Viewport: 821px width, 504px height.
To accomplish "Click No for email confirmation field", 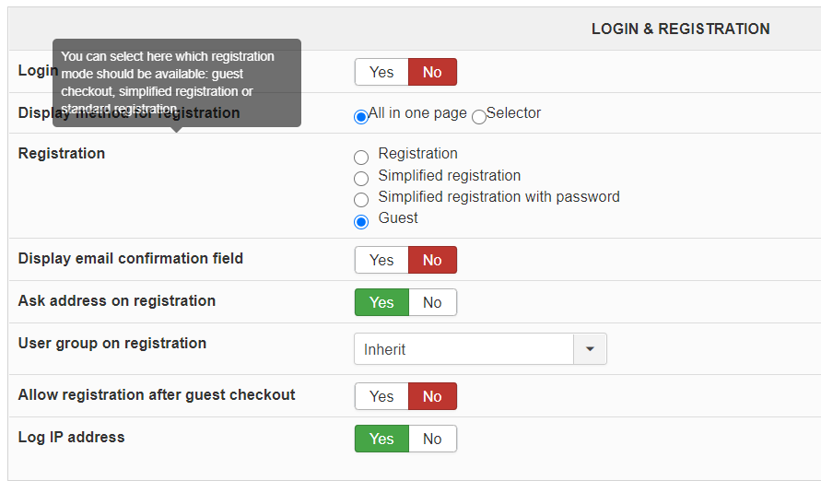I will (x=432, y=260).
